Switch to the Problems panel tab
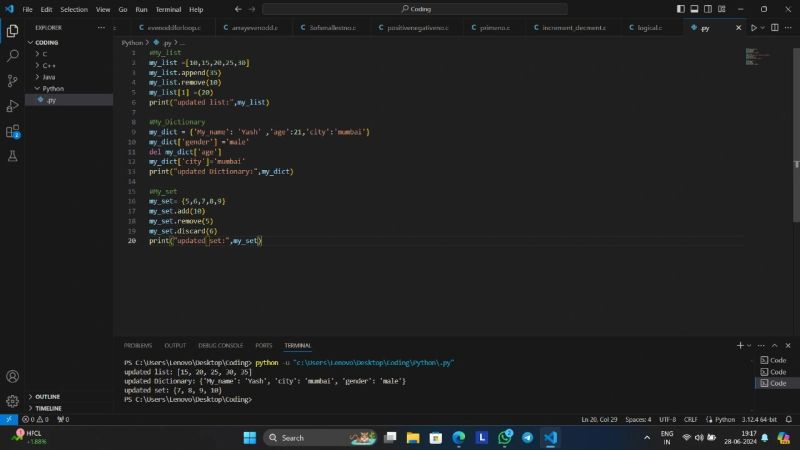Image resolution: width=800 pixels, height=450 pixels. tap(138, 345)
